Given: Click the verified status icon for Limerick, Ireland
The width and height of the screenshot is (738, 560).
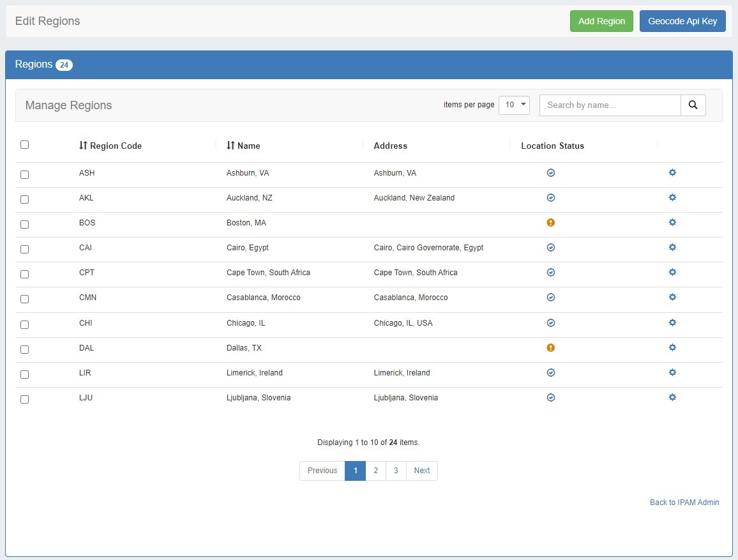Looking at the screenshot, I should pyautogui.click(x=551, y=373).
